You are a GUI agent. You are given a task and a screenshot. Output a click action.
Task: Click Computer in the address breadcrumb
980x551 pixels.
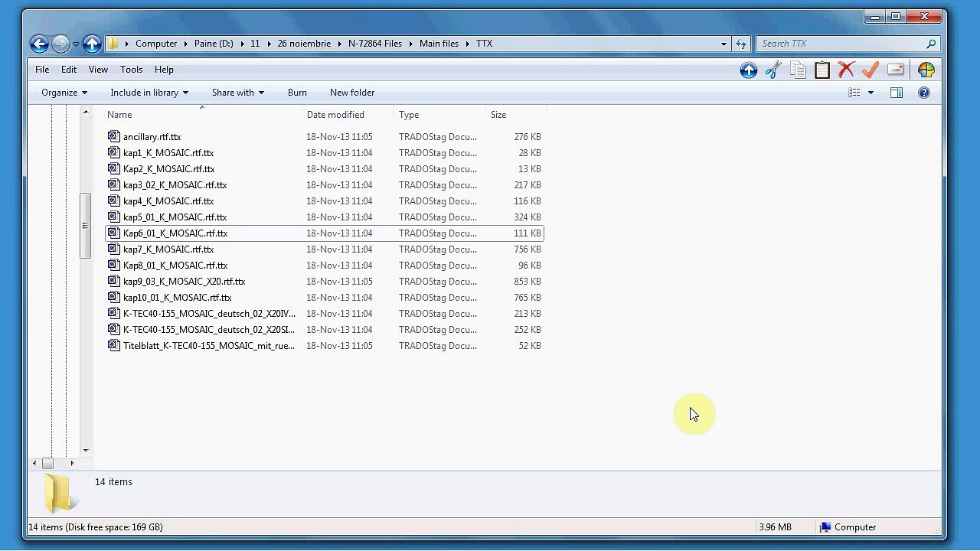click(156, 44)
